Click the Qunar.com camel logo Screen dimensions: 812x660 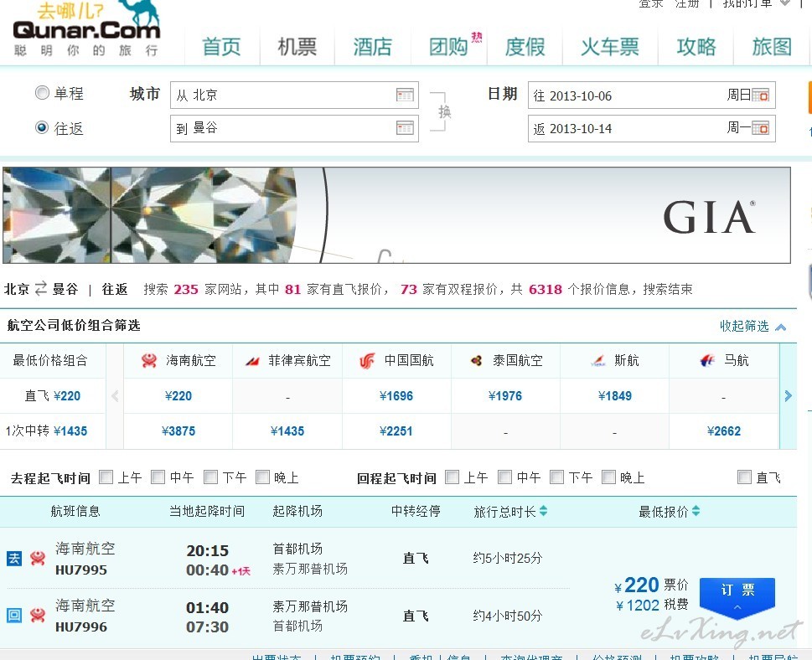coord(86,28)
